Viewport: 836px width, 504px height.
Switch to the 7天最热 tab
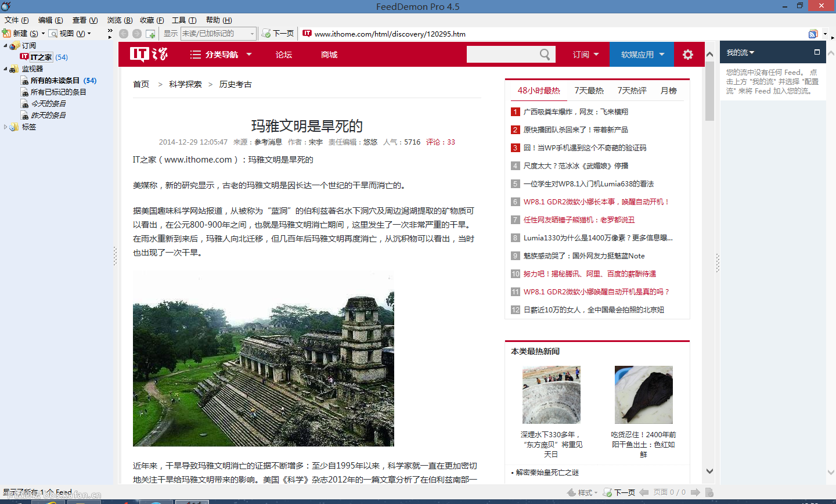click(589, 91)
